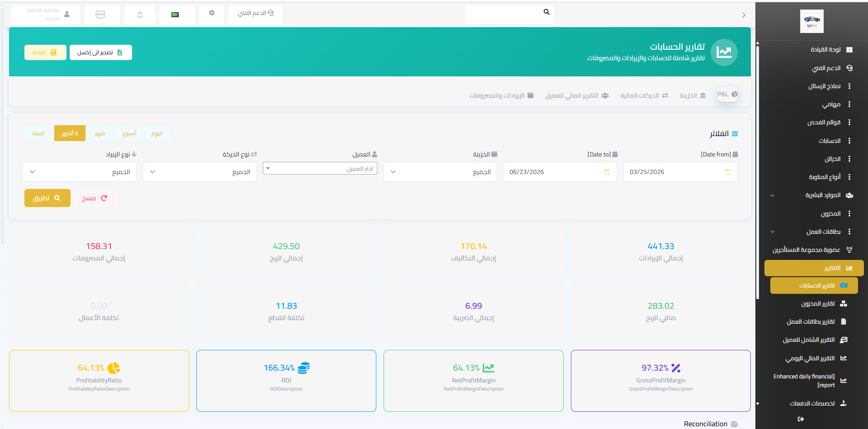Viewport: 868px width, 429px height.
Task: Open the العميل customer select box
Action: [320, 169]
